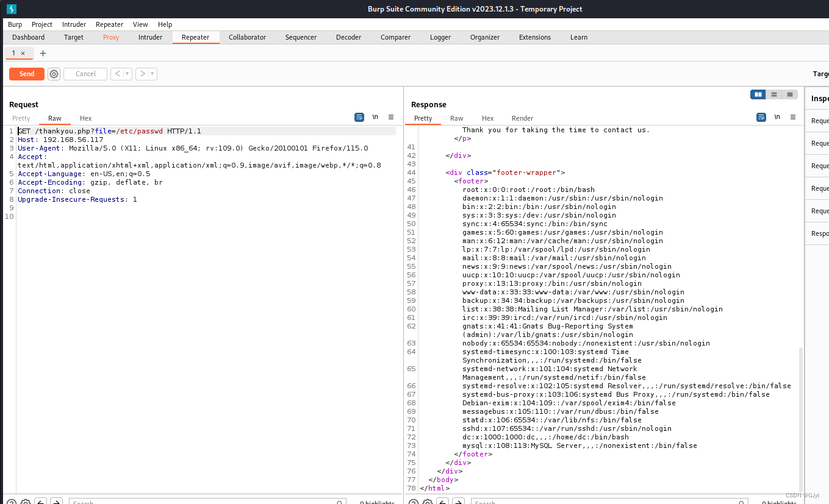Switch to the Proxy tab
This screenshot has height=504, width=829.
click(111, 37)
